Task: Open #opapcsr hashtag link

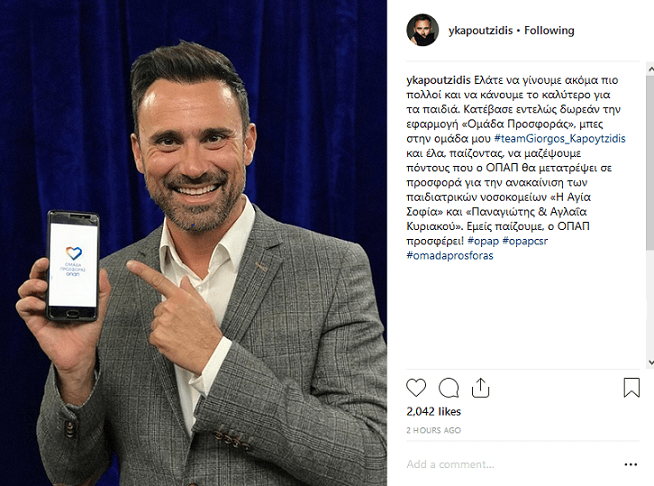Action: [x=525, y=241]
